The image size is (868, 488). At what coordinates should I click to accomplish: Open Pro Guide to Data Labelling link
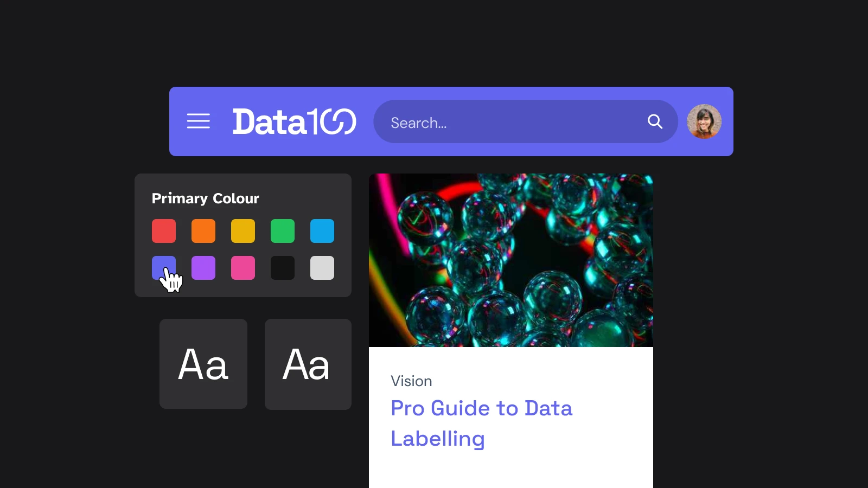point(482,423)
